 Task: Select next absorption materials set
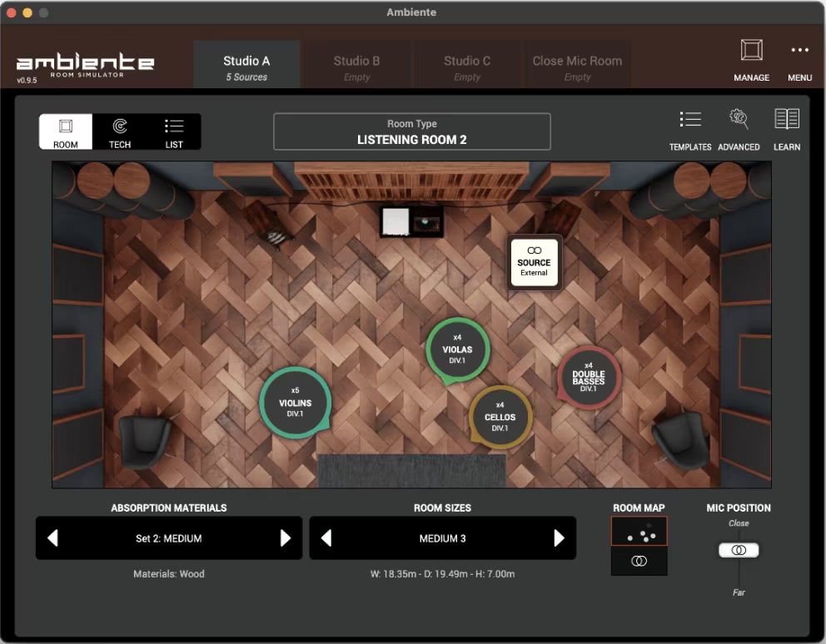285,538
